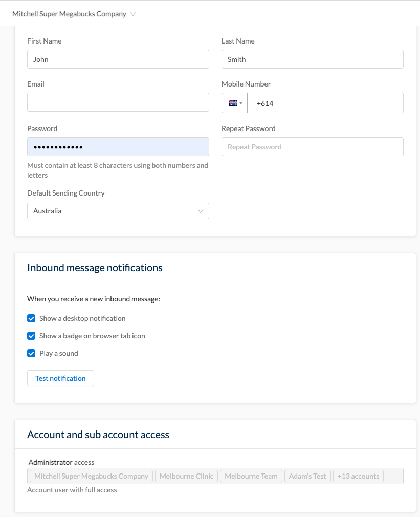Toggle the Play a sound option
420x517 pixels.
31,353
